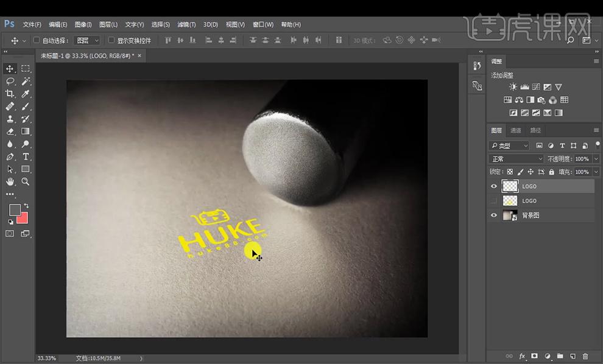603x364 pixels.
Task: Open opacity 不透明度 slider arrow
Action: [596, 159]
